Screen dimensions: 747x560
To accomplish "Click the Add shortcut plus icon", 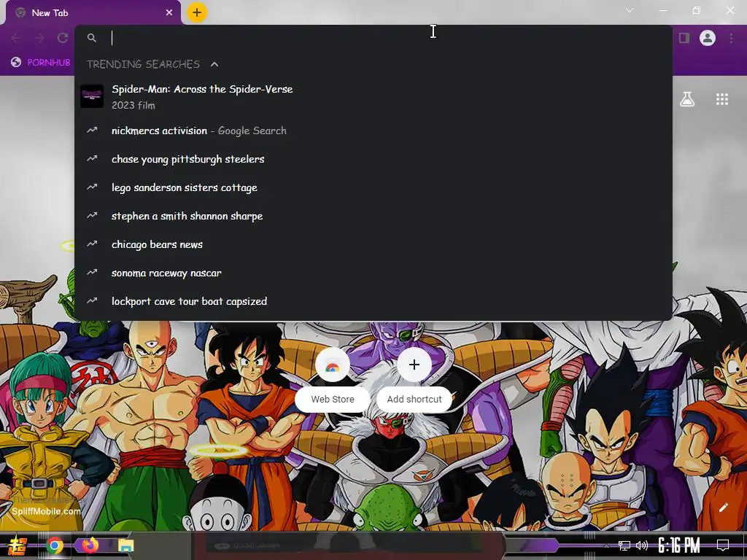I will (x=414, y=365).
